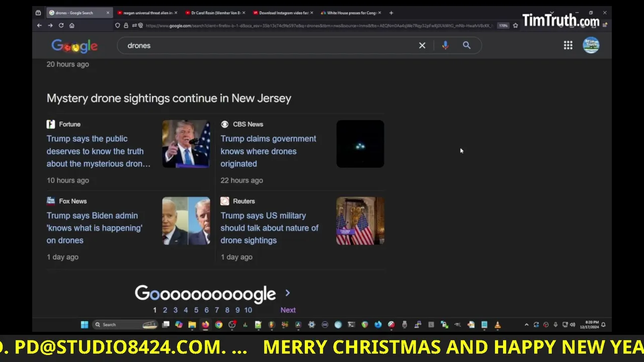This screenshot has width=644, height=362.
Task: Open the Google apps grid
Action: [x=568, y=45]
